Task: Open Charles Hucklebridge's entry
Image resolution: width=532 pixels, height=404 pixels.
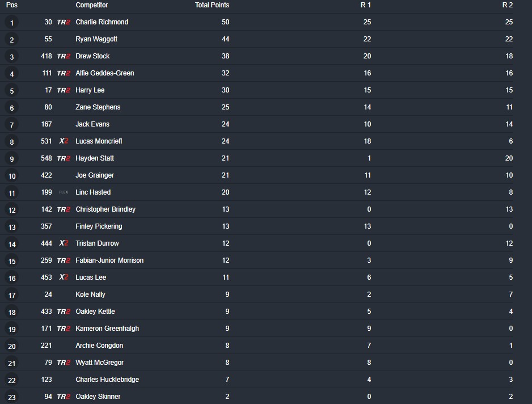Action: click(107, 380)
